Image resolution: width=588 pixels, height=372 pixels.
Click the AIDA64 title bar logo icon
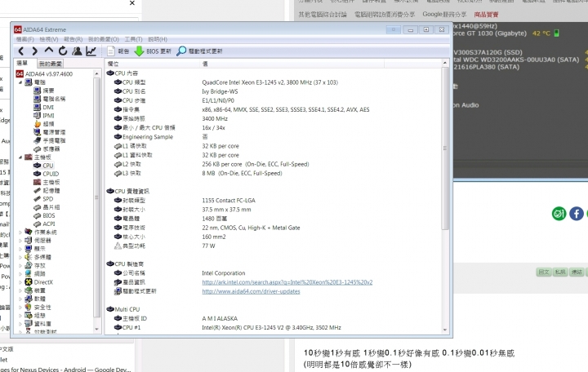(x=18, y=29)
